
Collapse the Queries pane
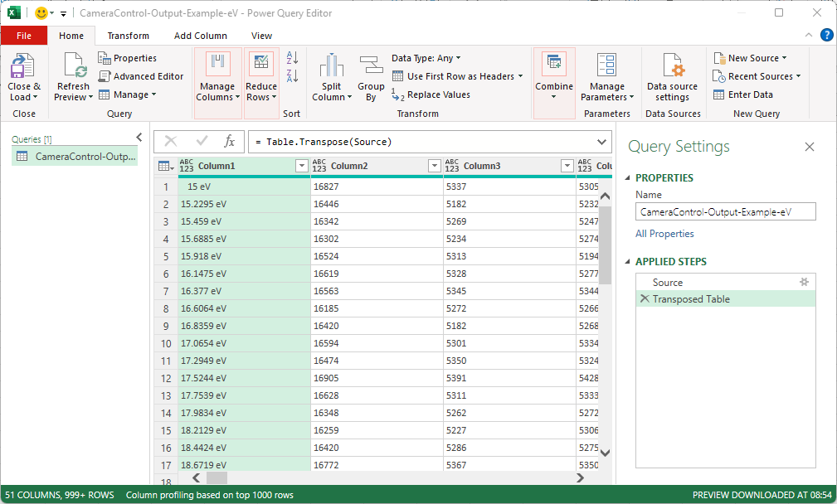point(139,137)
